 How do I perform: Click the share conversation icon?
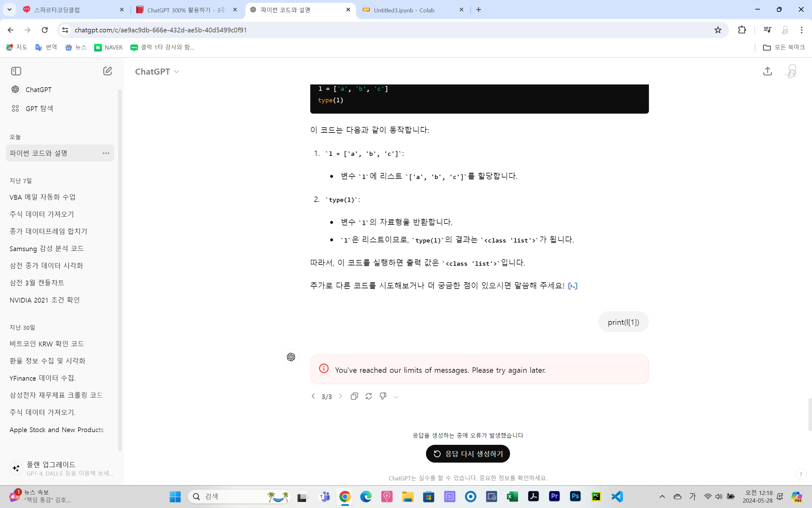(767, 71)
